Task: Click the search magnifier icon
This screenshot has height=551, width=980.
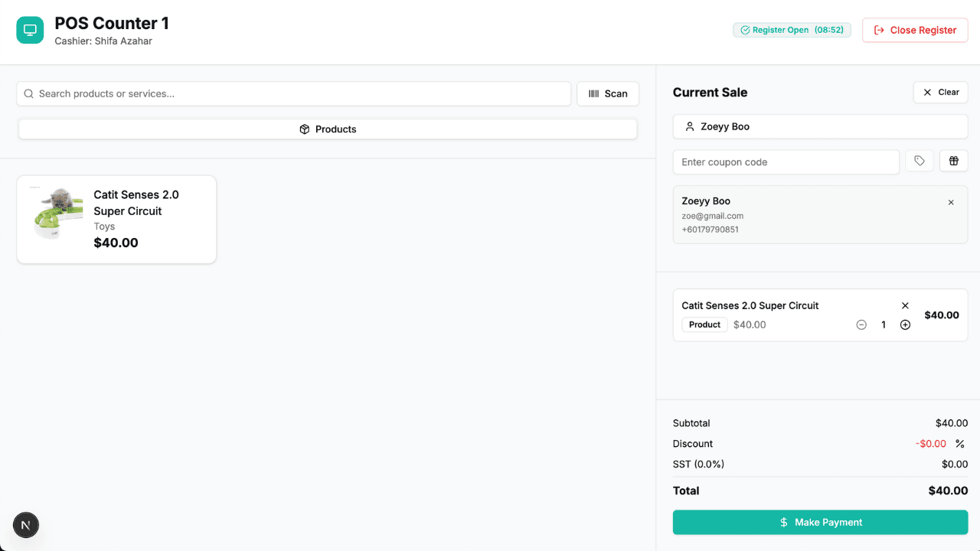Action: (28, 93)
